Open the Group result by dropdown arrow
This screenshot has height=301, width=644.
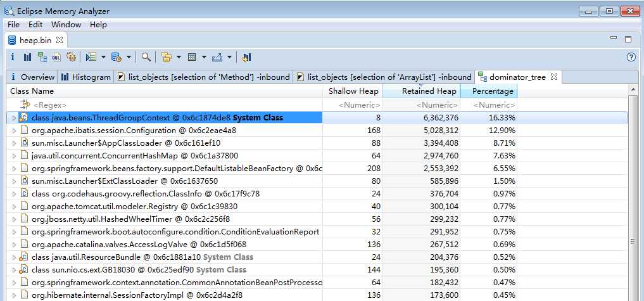(x=179, y=57)
